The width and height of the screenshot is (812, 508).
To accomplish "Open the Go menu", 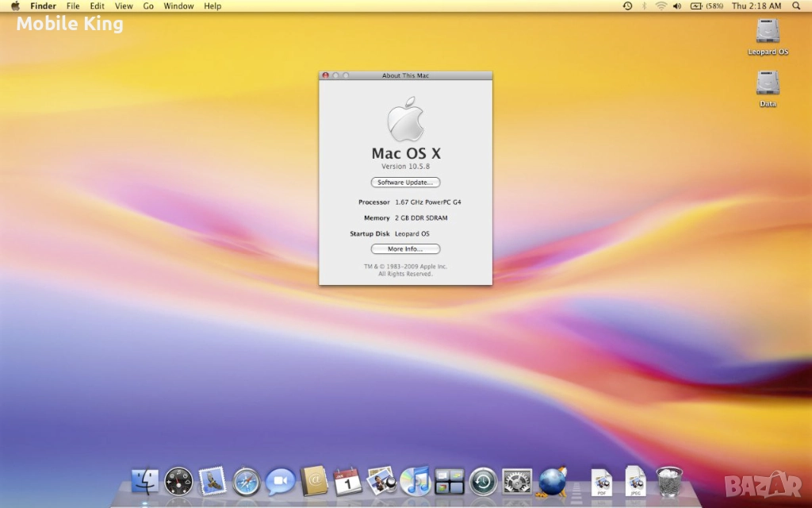I will pos(148,6).
